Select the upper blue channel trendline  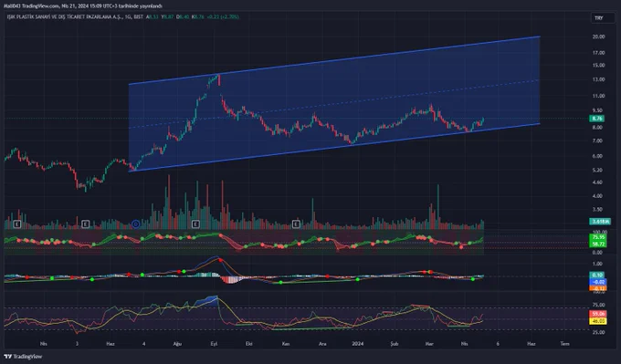click(334, 59)
